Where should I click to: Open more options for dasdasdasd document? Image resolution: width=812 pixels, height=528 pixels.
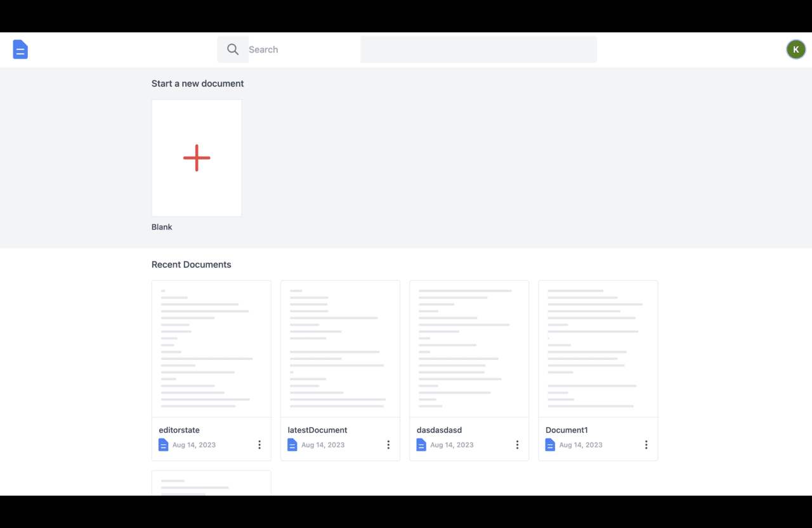pyautogui.click(x=517, y=445)
